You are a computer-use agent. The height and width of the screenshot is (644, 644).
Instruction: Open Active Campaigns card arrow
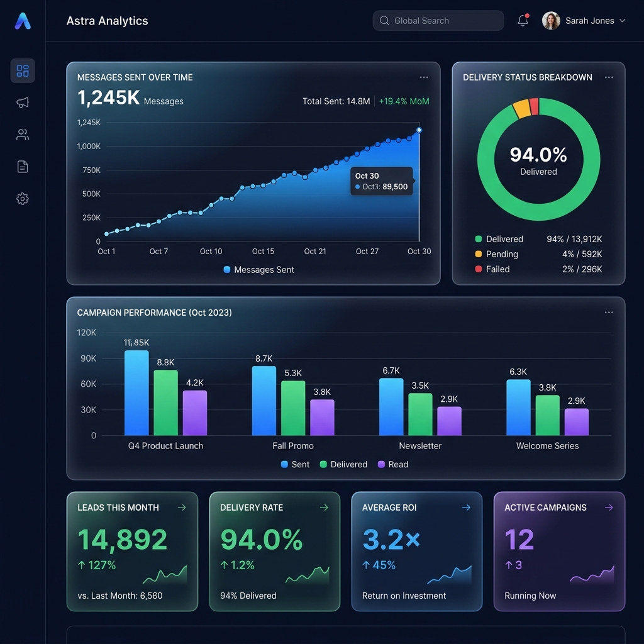609,508
